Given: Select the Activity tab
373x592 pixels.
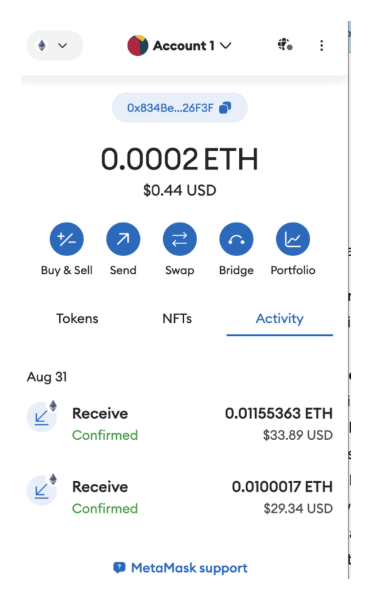Looking at the screenshot, I should (x=280, y=319).
